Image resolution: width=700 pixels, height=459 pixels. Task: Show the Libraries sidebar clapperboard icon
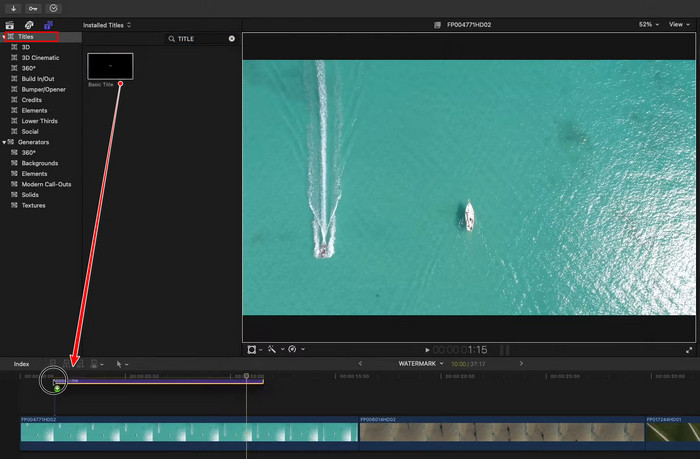[x=9, y=25]
